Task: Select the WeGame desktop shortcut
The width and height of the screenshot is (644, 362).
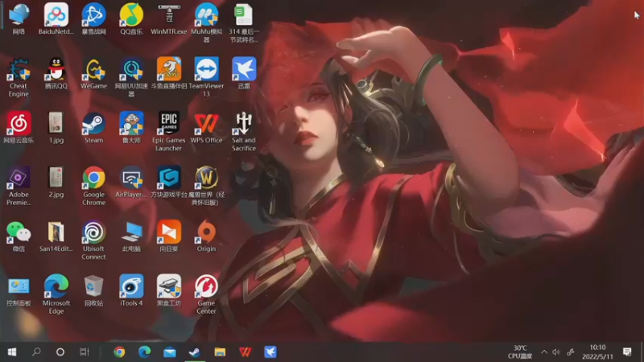Action: 93,73
